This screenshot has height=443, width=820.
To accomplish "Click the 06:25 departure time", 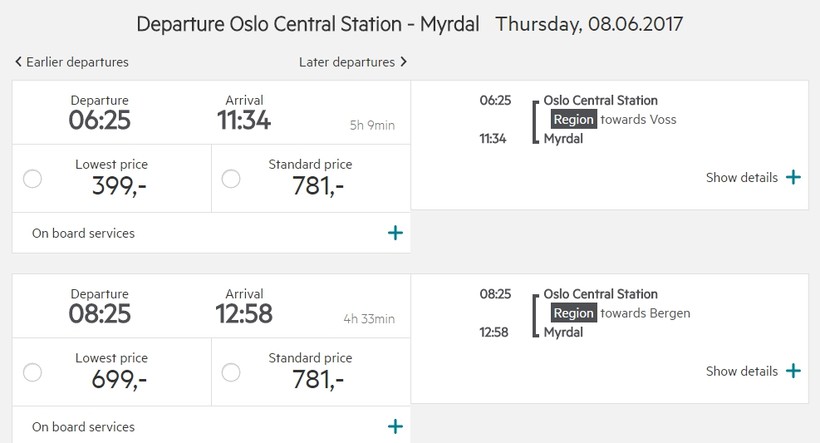I will click(x=99, y=121).
